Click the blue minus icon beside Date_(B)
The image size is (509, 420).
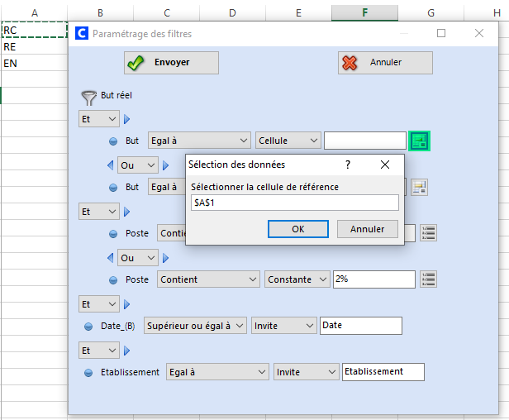[88, 327]
